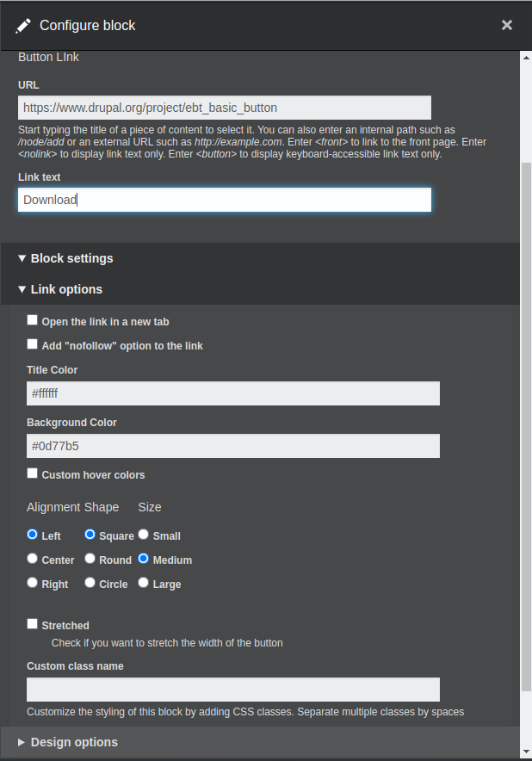532x761 pixels.
Task: Click the scrollbar up arrow
Action: 526,58
